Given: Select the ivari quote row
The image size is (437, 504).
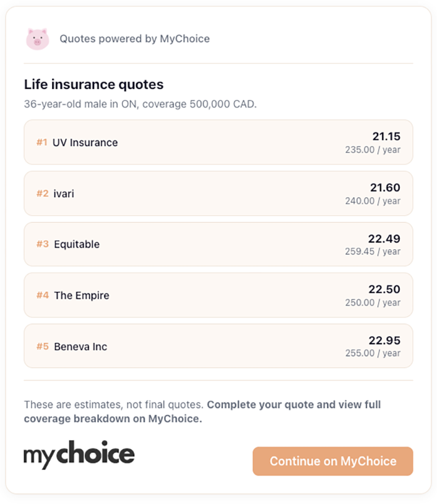Looking at the screenshot, I should pos(218,194).
